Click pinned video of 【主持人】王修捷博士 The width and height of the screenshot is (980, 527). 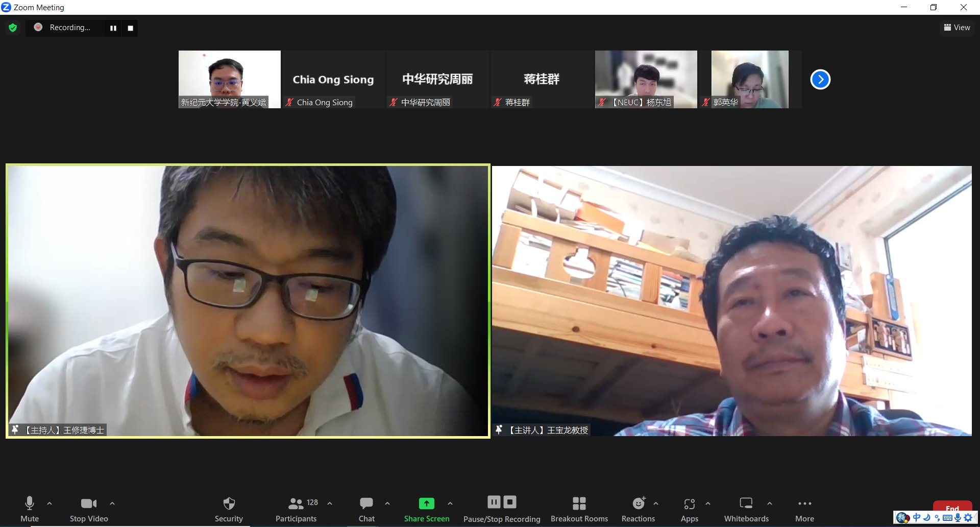(248, 301)
